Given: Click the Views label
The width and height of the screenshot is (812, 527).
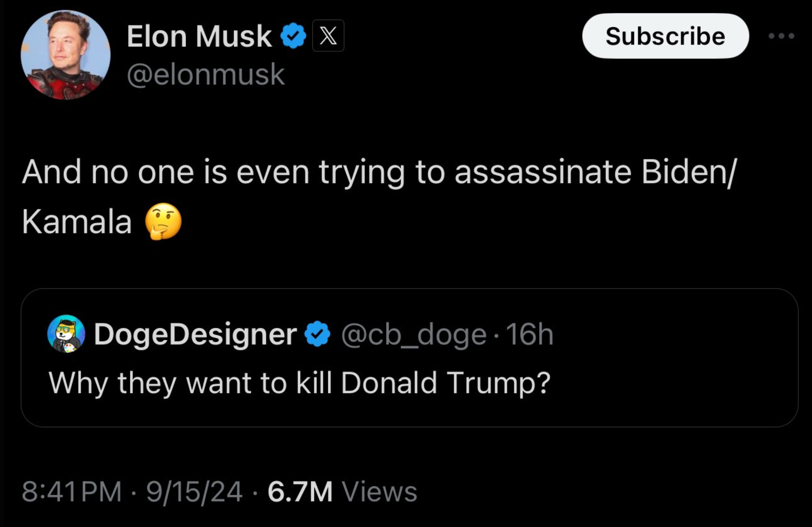Looking at the screenshot, I should pos(380,492).
